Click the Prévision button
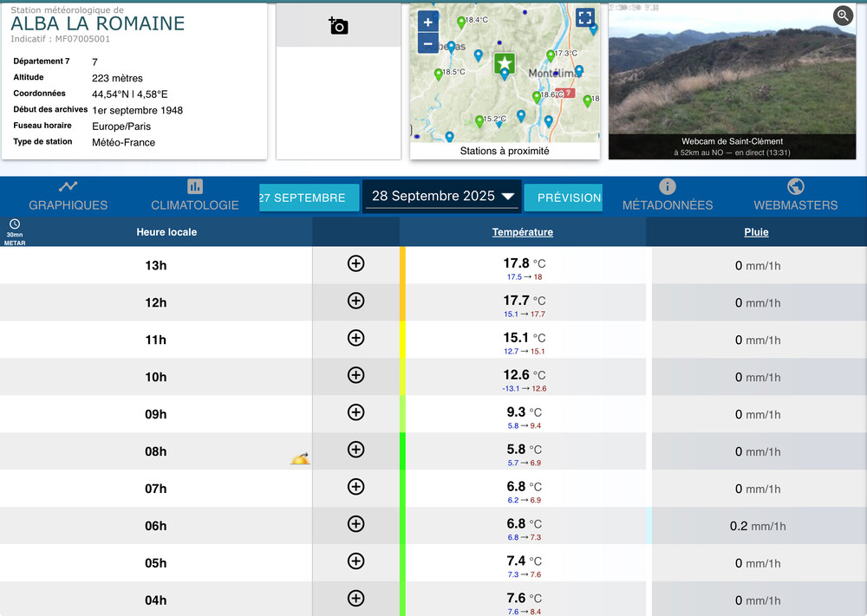867x616 pixels. (x=564, y=198)
